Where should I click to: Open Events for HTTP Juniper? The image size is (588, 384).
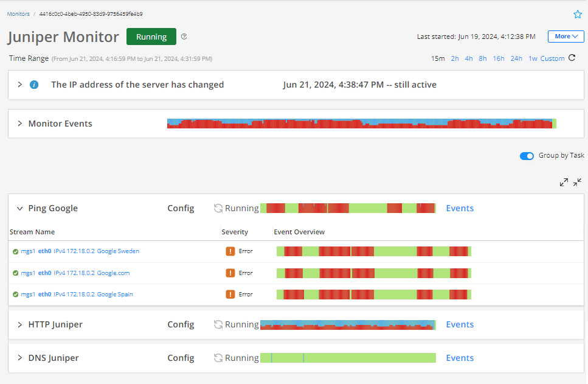459,324
